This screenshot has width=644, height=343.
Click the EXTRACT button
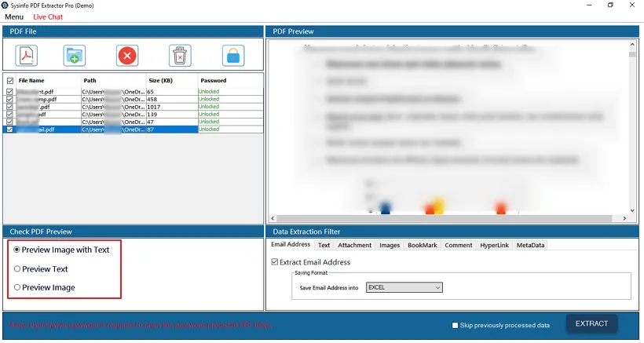pos(591,323)
